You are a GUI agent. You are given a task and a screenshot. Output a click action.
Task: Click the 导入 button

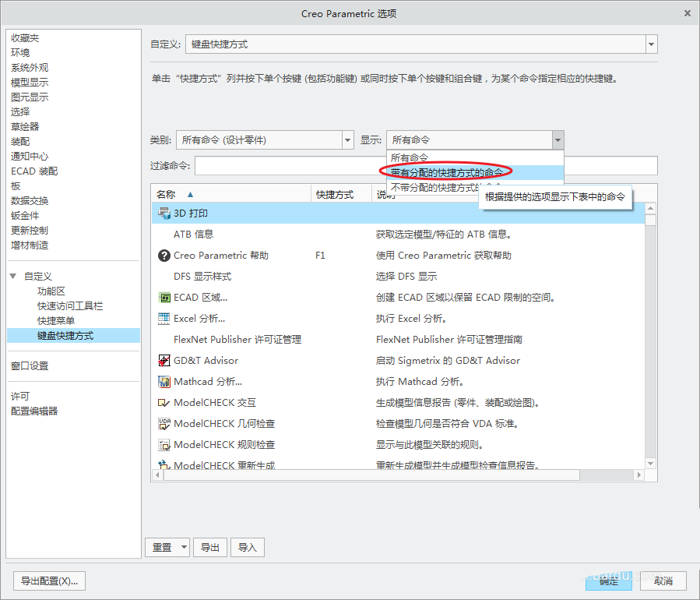click(248, 547)
